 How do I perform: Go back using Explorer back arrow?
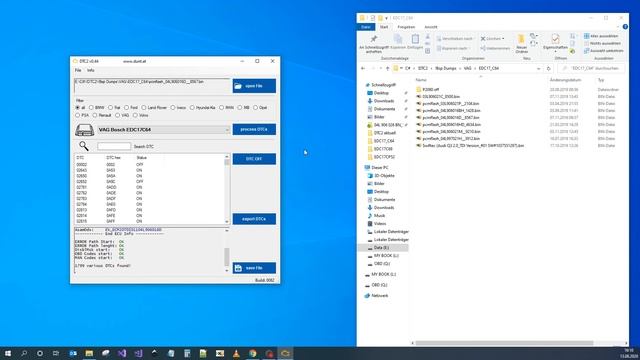point(363,69)
